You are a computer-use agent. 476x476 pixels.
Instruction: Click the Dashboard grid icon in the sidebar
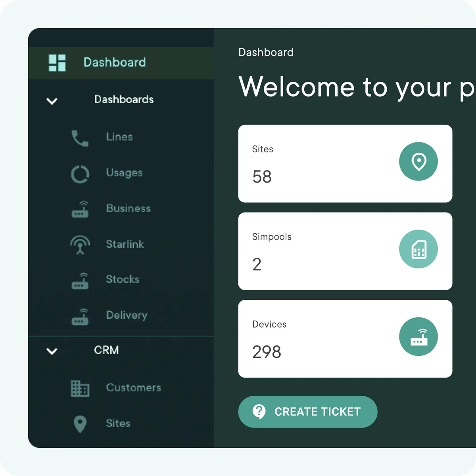coord(57,63)
